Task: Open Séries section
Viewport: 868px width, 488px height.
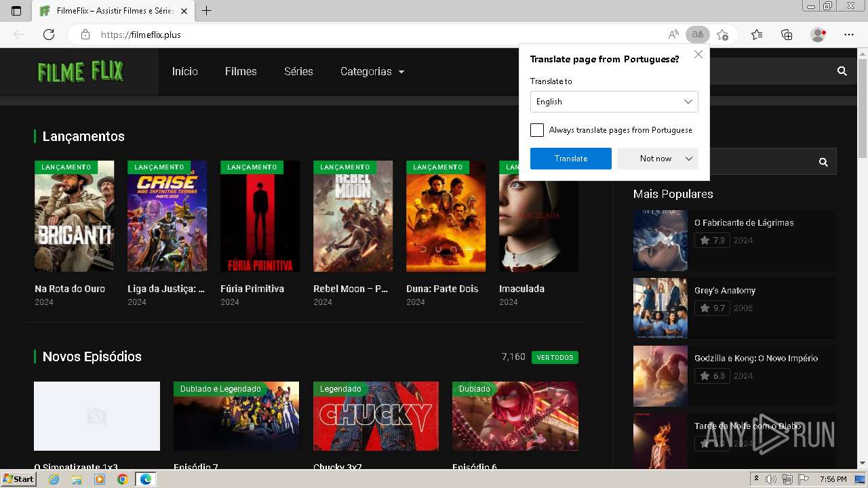Action: point(298,71)
